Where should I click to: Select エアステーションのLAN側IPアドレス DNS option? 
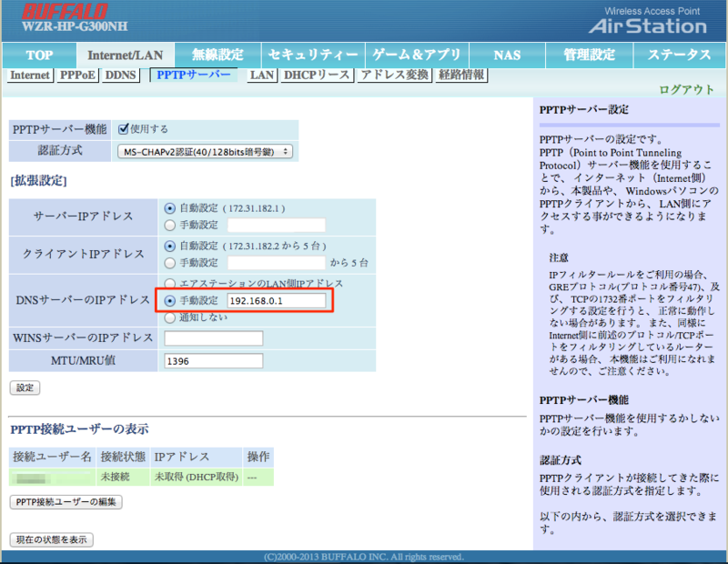170,283
